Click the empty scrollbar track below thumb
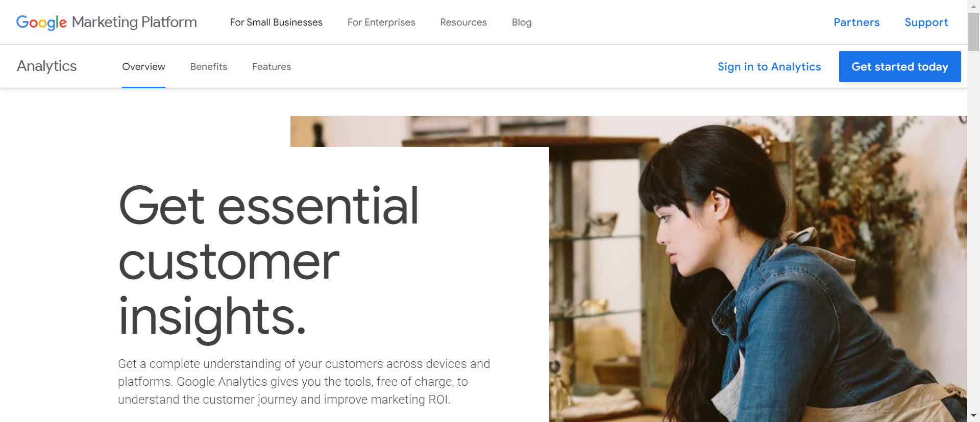 pos(973,230)
